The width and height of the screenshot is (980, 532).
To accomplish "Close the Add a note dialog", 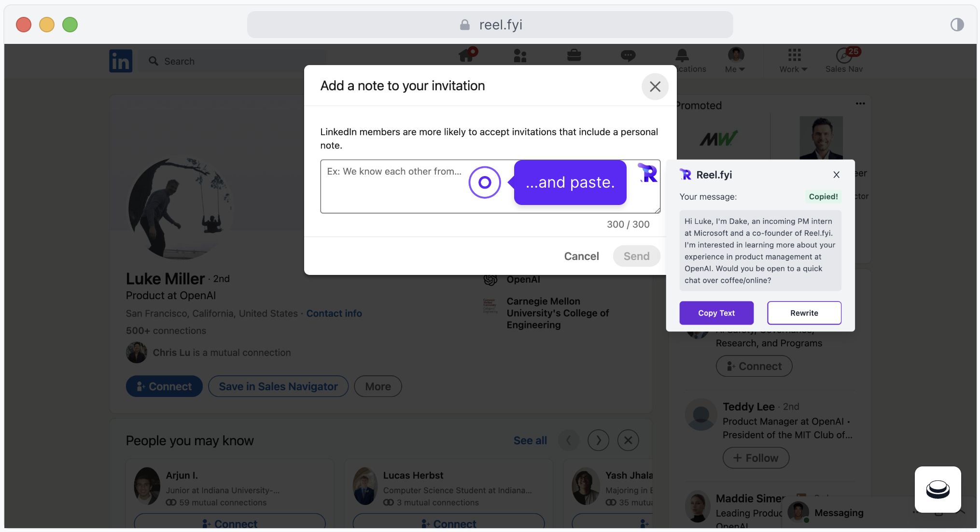I will click(655, 86).
